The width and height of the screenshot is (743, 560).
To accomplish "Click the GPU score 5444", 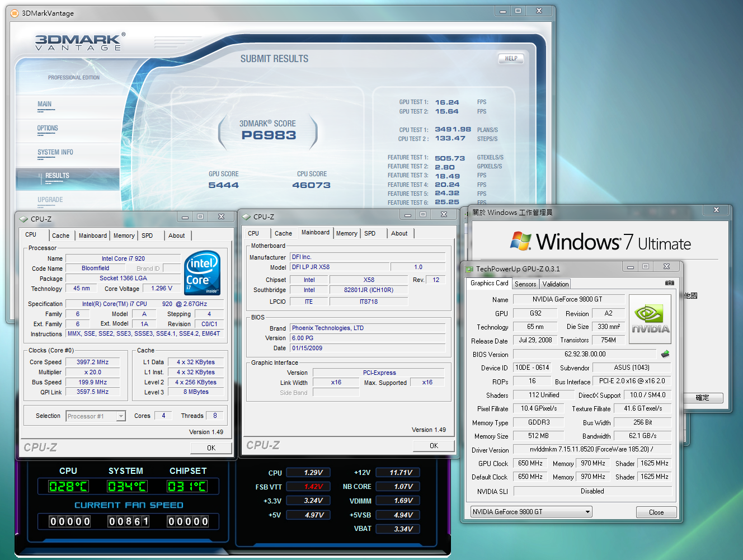I will [x=224, y=185].
